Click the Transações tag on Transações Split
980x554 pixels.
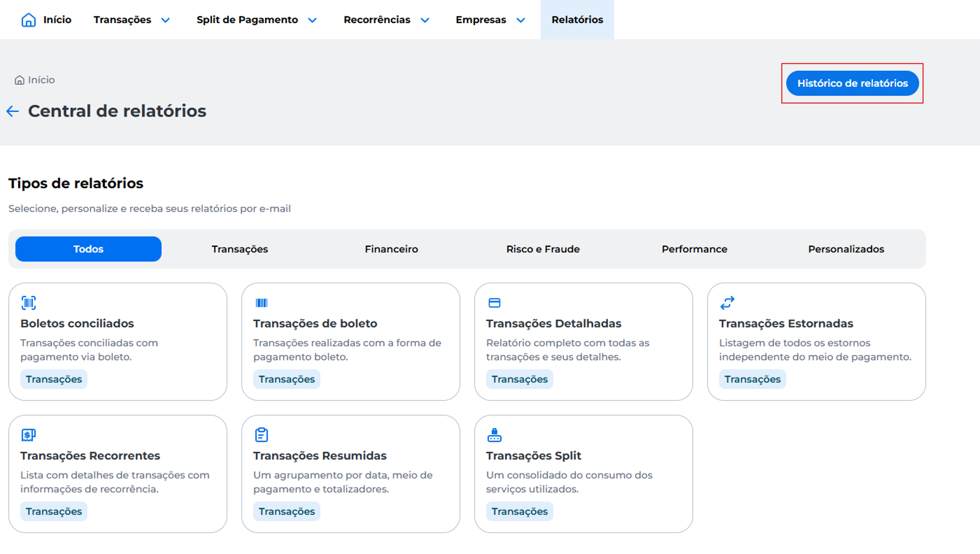(x=519, y=511)
